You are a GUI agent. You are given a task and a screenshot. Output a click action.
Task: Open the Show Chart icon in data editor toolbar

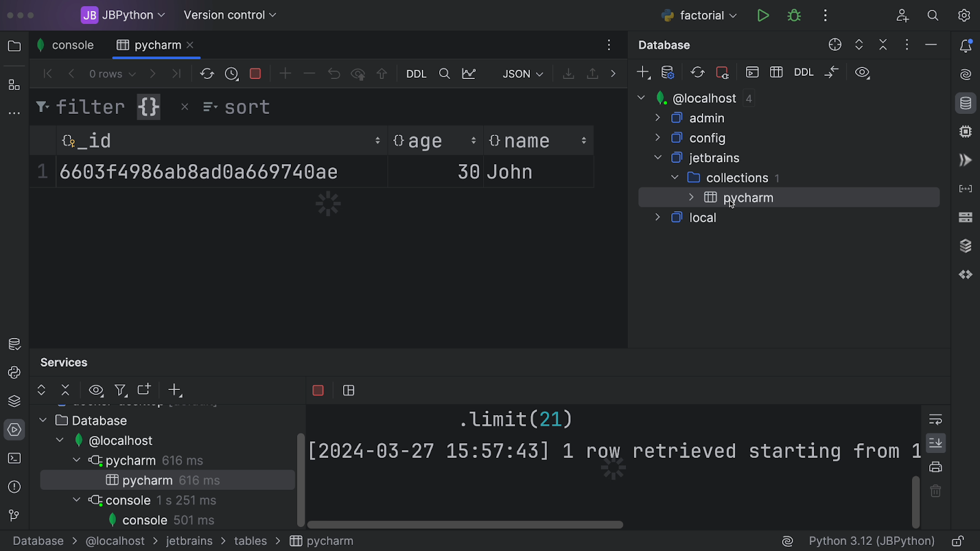pos(469,74)
